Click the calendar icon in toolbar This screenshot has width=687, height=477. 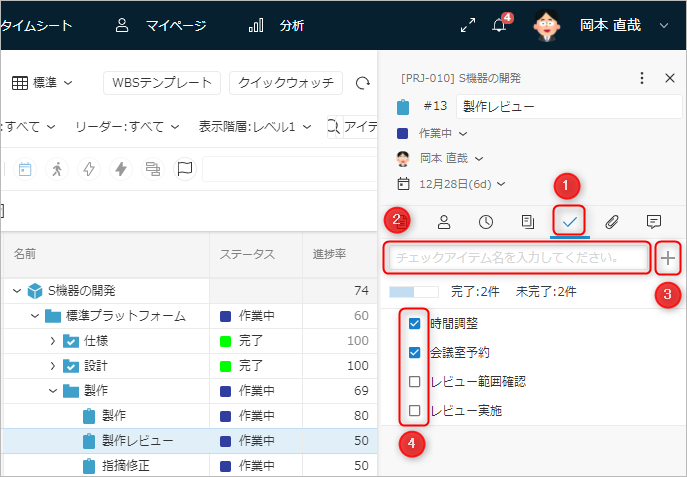(25, 169)
